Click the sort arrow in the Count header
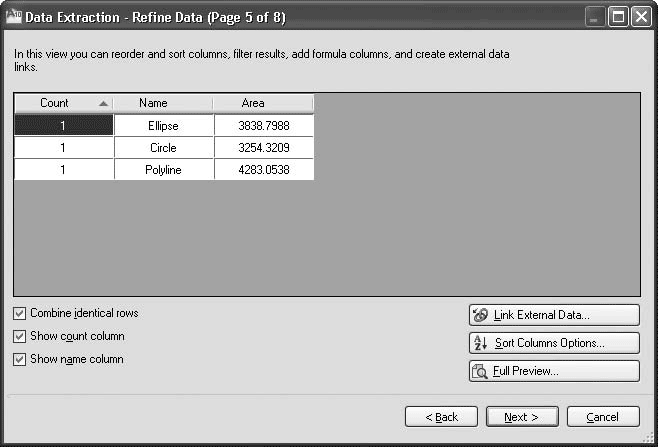This screenshot has width=658, height=447. [x=103, y=103]
